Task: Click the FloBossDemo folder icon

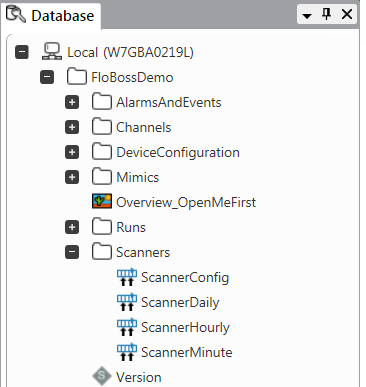Action: click(x=77, y=77)
